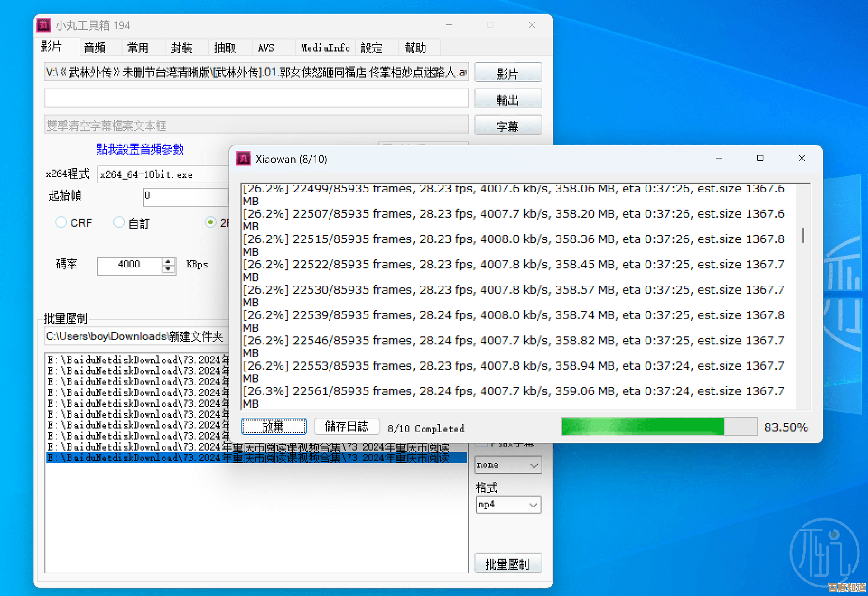
Task: Decrease bitrate with the down arrow
Action: click(168, 269)
